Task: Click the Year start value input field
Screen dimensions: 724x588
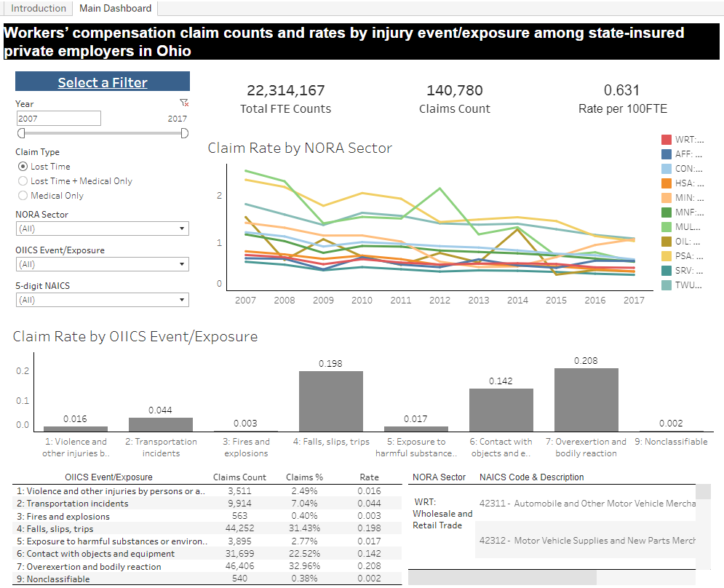Action: (x=59, y=118)
